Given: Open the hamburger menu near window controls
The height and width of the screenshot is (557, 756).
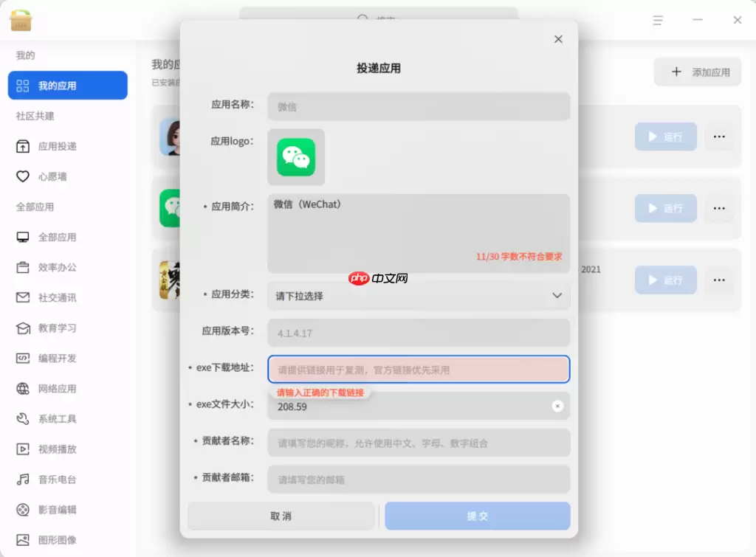Looking at the screenshot, I should 657,20.
